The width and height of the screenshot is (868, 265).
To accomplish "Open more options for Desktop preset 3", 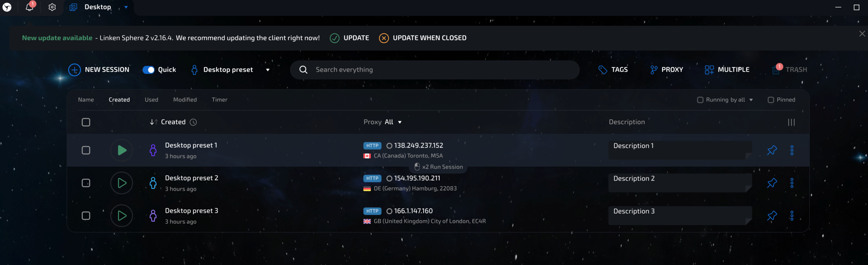I will pyautogui.click(x=792, y=216).
